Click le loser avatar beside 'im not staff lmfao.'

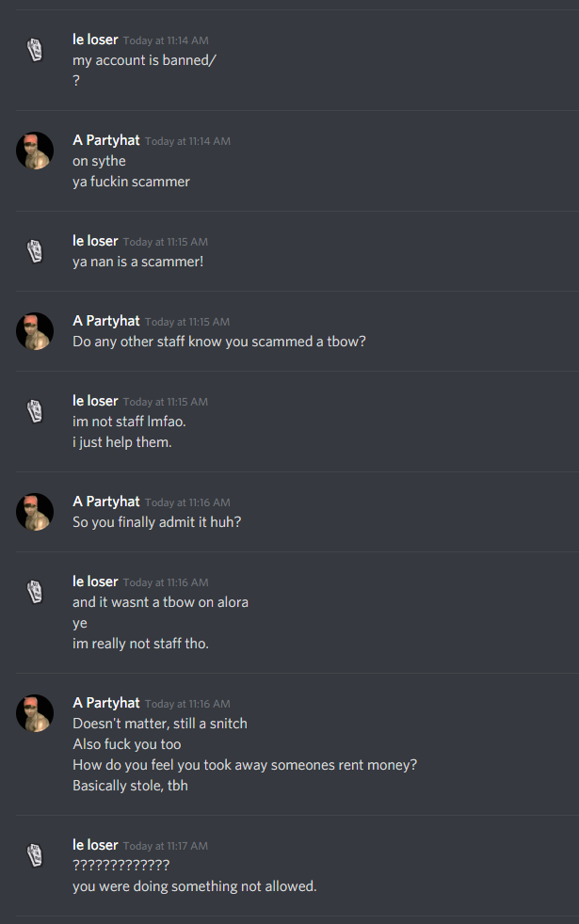pyautogui.click(x=35, y=411)
